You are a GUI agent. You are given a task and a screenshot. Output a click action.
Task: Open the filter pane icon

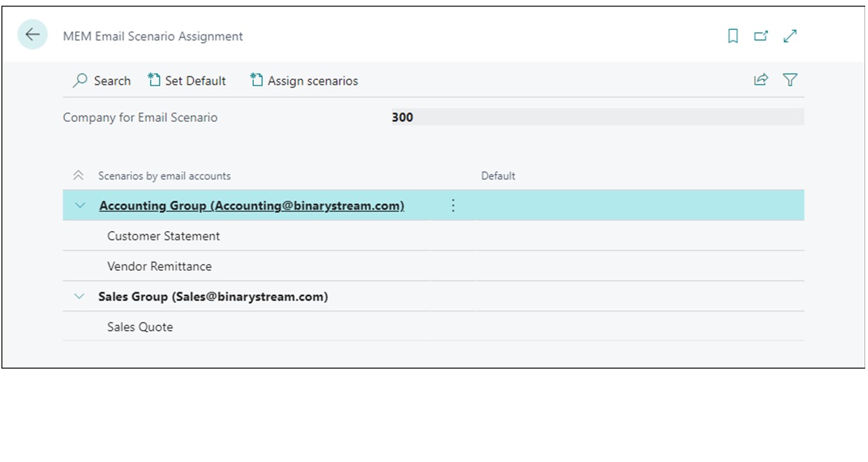790,80
